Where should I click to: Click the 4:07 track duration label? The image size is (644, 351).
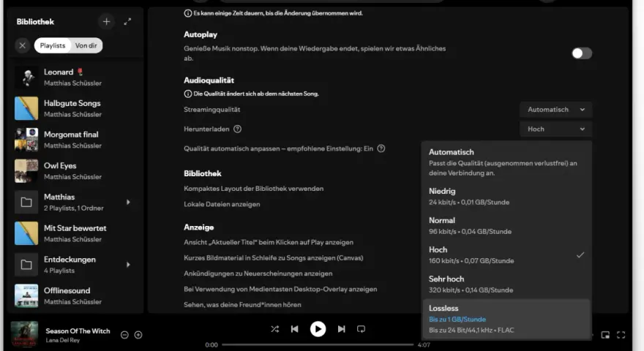point(424,345)
